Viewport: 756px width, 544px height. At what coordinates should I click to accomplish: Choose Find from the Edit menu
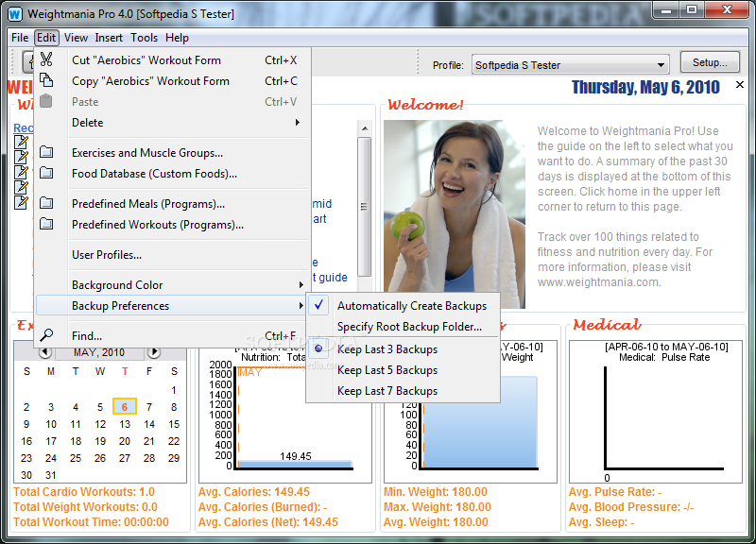coord(171,335)
